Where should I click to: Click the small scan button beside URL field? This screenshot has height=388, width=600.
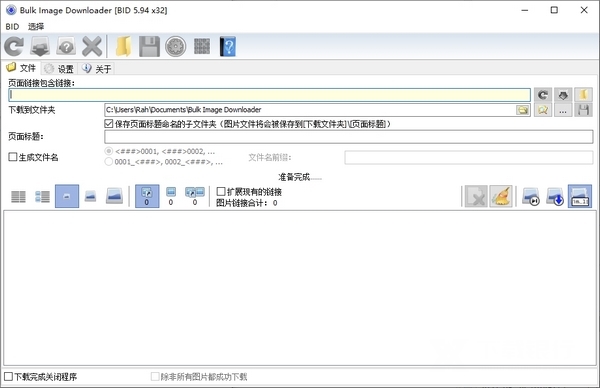click(543, 95)
